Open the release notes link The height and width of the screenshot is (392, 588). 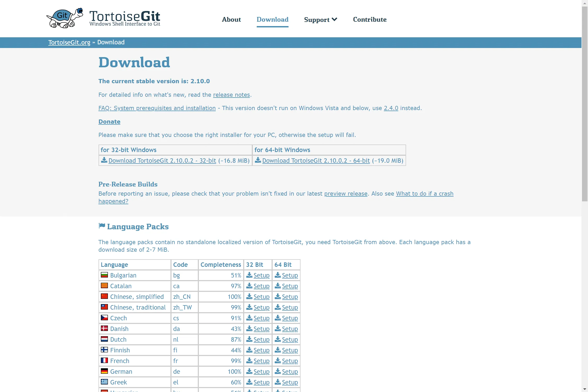click(x=231, y=95)
